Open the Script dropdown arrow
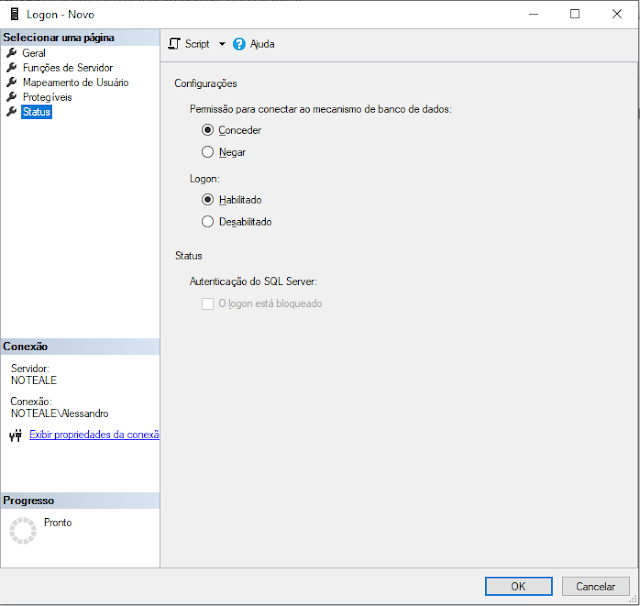 pos(222,44)
